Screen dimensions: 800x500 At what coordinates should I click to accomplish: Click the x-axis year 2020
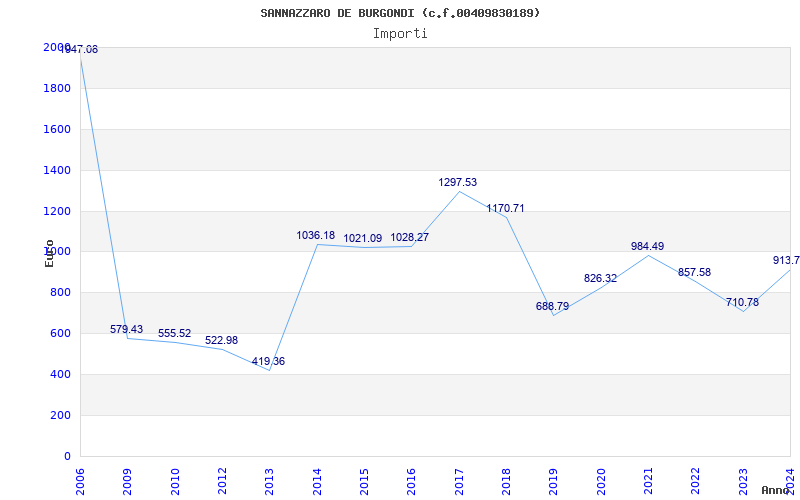coord(601,482)
